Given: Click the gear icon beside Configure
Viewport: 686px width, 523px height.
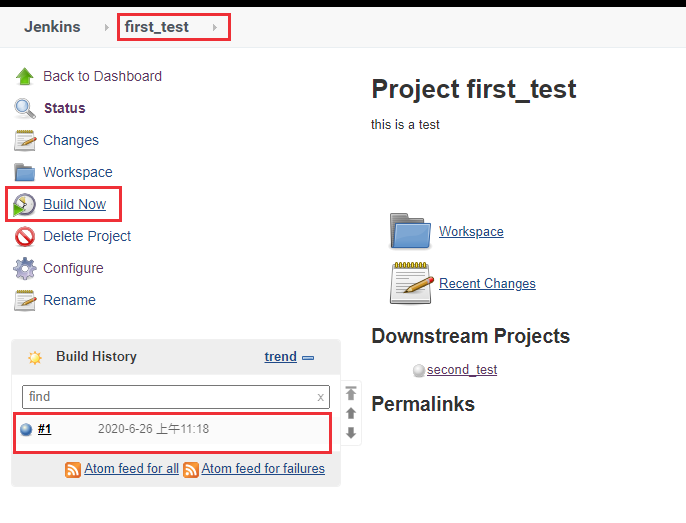Looking at the screenshot, I should point(24,268).
